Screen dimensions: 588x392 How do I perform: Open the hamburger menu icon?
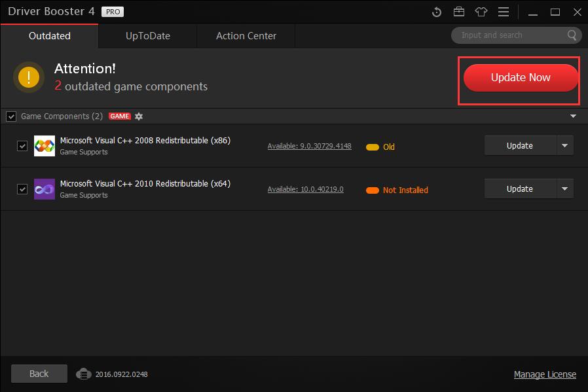point(504,12)
